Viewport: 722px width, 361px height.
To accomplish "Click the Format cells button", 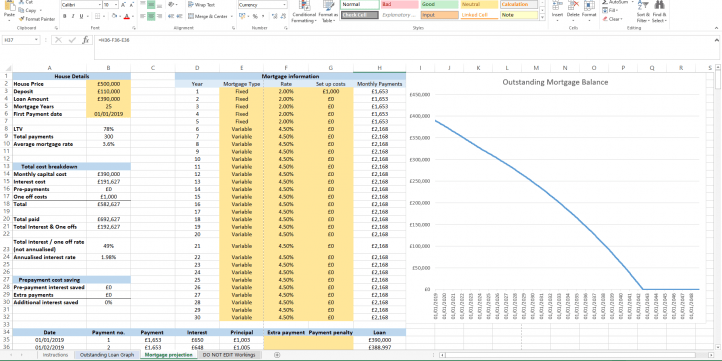I will tap(589, 10).
